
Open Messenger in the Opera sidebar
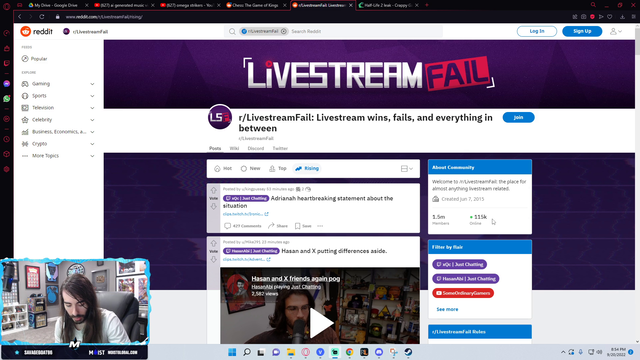[x=7, y=84]
